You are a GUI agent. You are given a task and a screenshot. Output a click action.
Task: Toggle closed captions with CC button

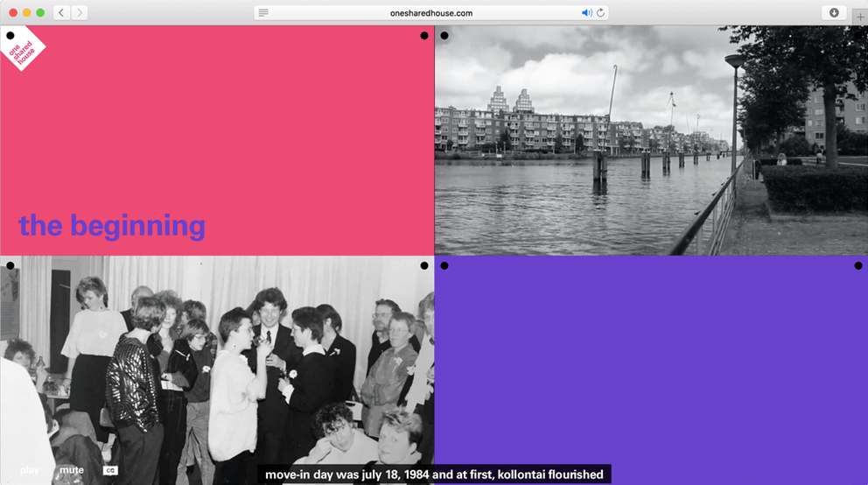[110, 470]
